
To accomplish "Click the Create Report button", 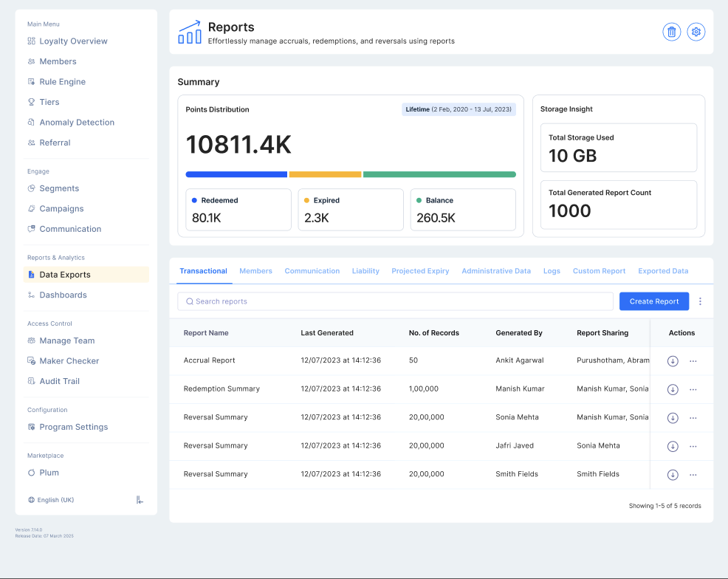I will click(653, 301).
